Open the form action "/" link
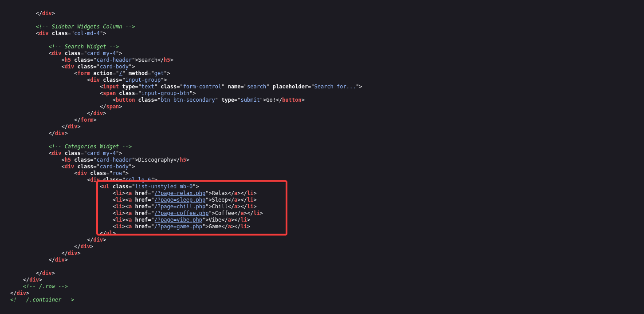Image resolution: width=644 pixels, height=314 pixels. tap(121, 73)
